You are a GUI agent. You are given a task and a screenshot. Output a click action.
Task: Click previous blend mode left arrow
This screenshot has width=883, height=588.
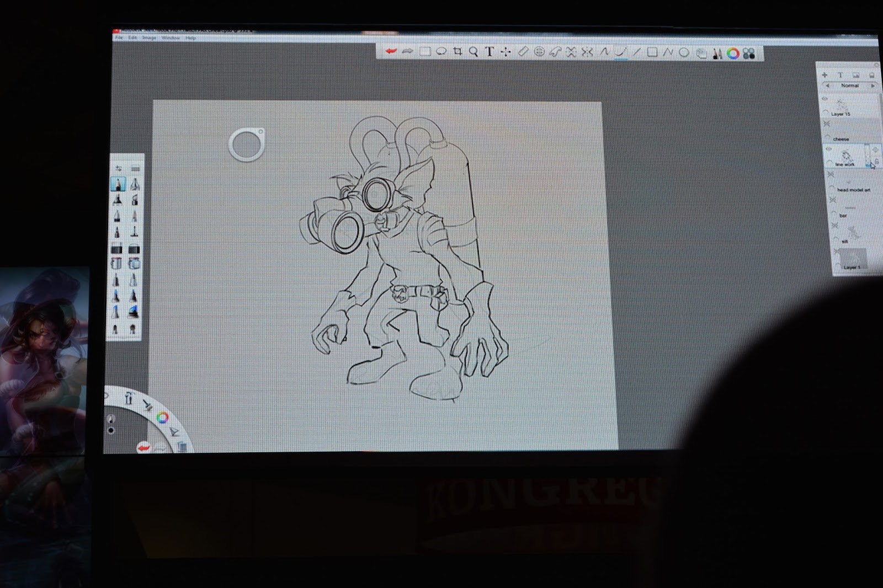point(827,85)
